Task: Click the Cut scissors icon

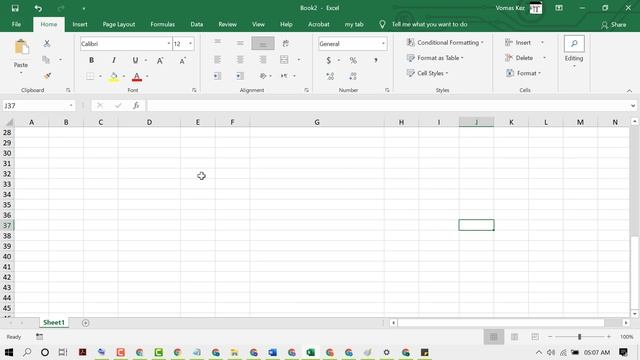Action: pos(47,43)
